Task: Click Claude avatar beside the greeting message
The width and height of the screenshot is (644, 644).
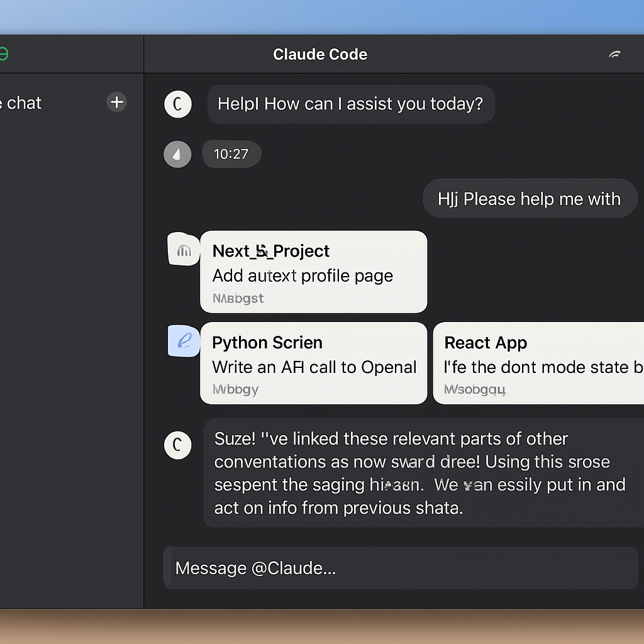Action: click(x=178, y=104)
